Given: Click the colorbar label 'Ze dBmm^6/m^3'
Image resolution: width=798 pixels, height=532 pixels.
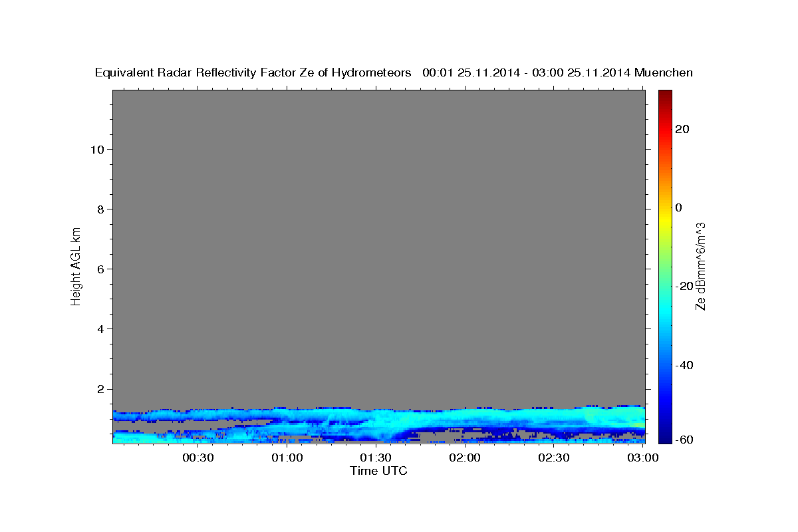Looking at the screenshot, I should [700, 266].
